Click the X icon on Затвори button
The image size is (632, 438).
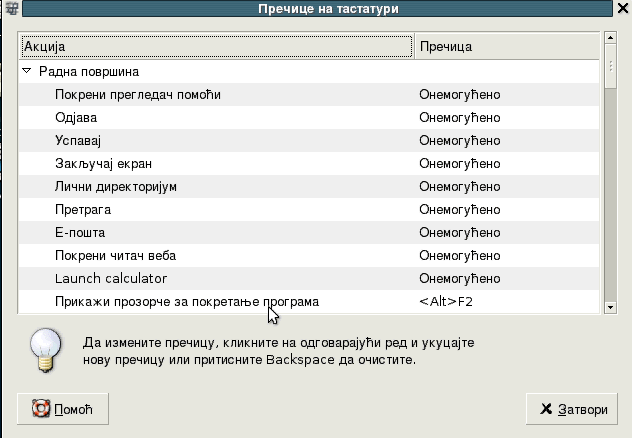[x=546, y=409]
